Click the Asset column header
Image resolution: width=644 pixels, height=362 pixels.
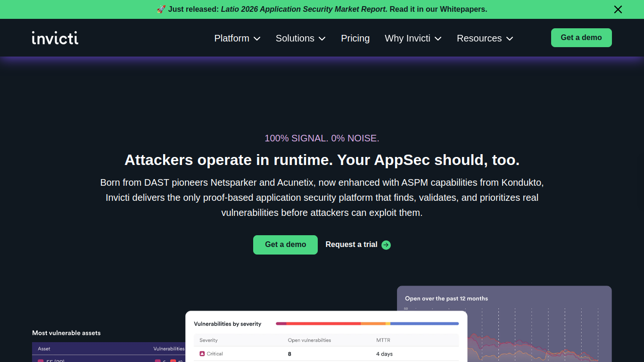(x=44, y=349)
